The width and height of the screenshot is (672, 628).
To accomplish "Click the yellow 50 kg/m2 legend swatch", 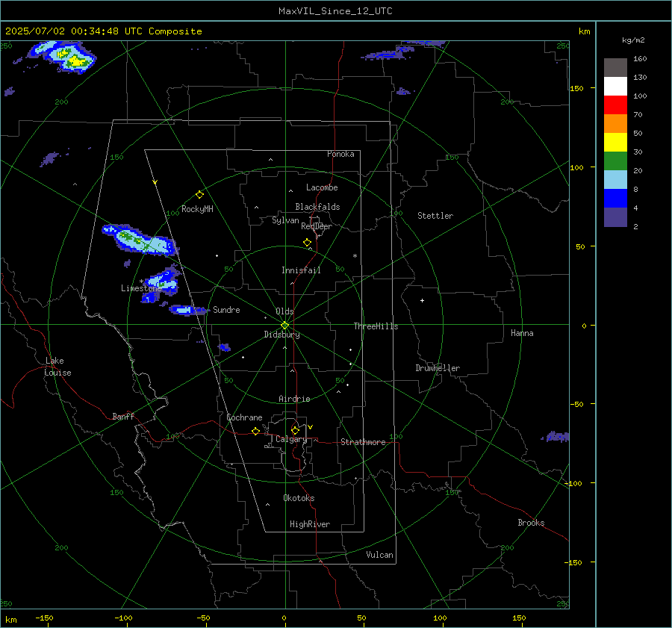I will pyautogui.click(x=615, y=143).
